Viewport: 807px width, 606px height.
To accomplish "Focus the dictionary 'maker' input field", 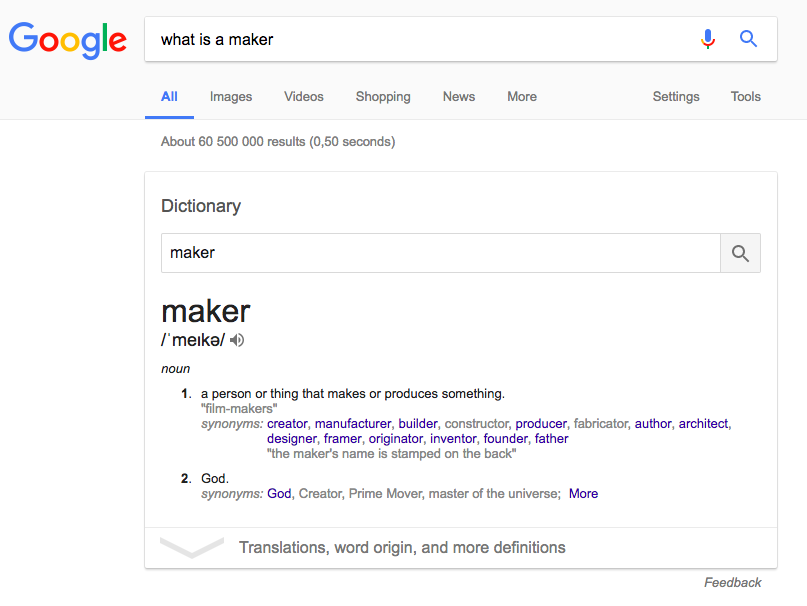I will pyautogui.click(x=441, y=253).
